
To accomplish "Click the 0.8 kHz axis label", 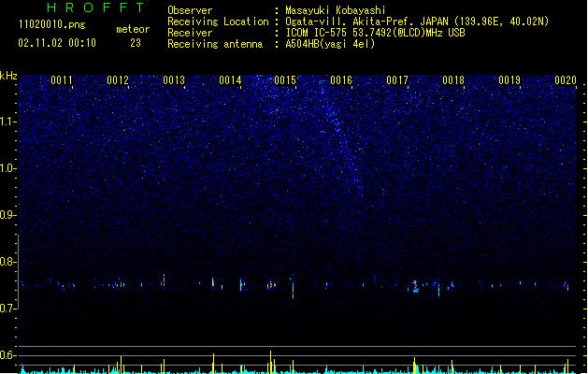I will [x=8, y=262].
